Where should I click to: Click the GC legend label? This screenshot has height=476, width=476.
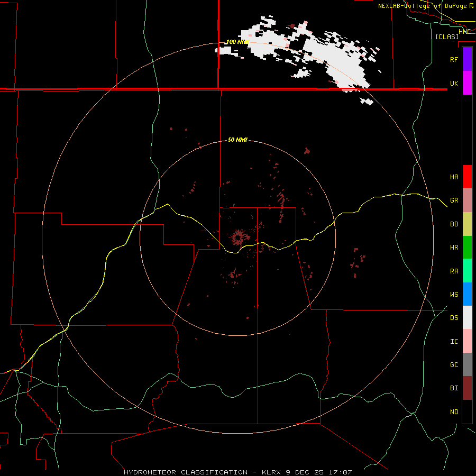(x=454, y=364)
